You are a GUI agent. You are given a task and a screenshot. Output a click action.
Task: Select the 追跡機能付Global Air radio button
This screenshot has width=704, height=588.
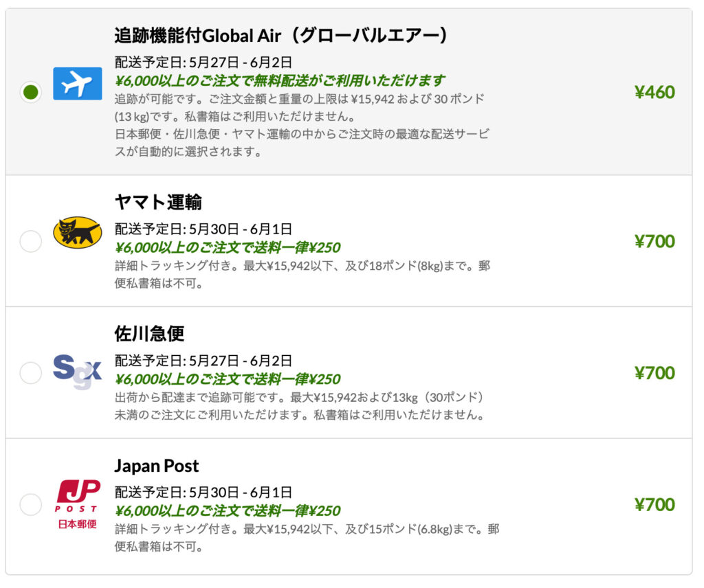click(x=30, y=91)
